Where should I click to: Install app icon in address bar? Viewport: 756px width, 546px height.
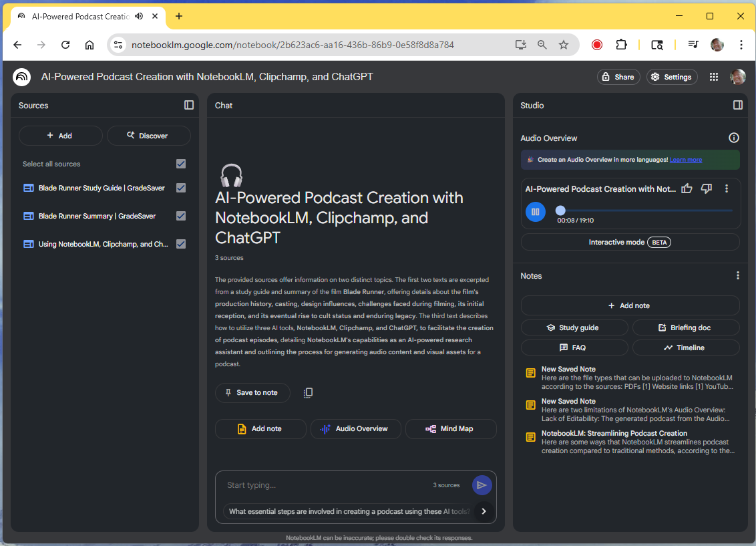click(520, 45)
